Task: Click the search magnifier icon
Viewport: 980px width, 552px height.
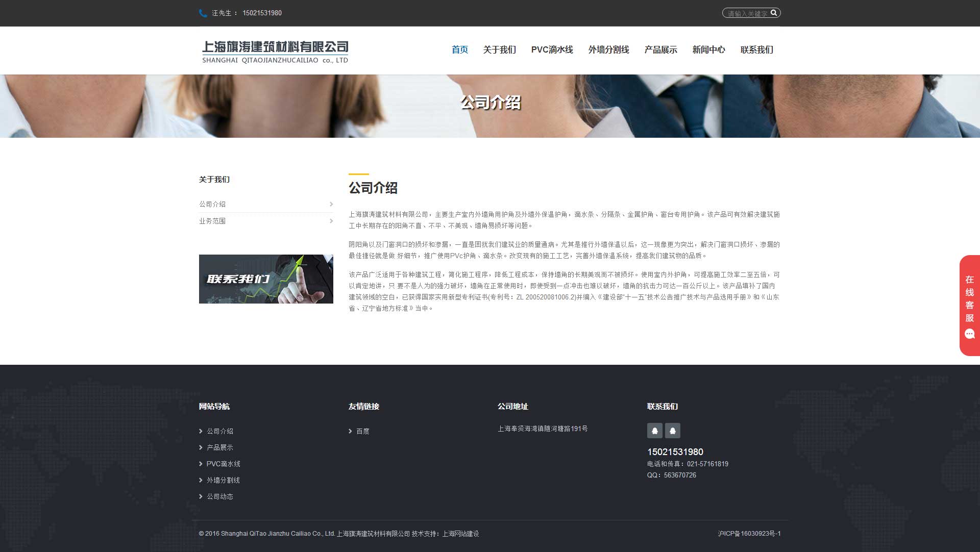Action: click(774, 13)
